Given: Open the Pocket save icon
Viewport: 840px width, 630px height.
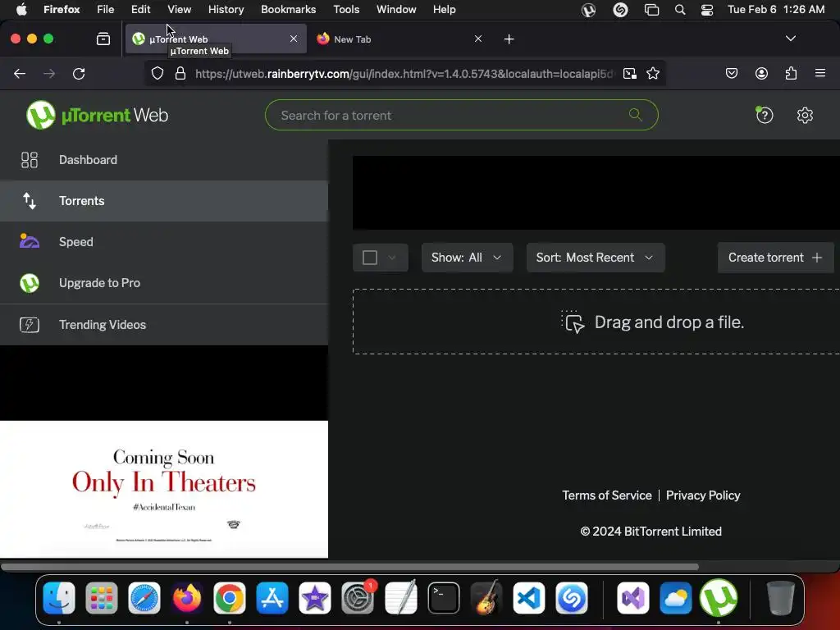Looking at the screenshot, I should [x=731, y=73].
